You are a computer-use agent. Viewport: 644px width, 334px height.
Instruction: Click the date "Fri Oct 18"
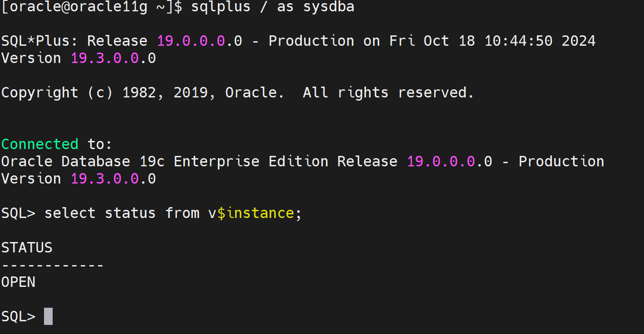pyautogui.click(x=432, y=41)
